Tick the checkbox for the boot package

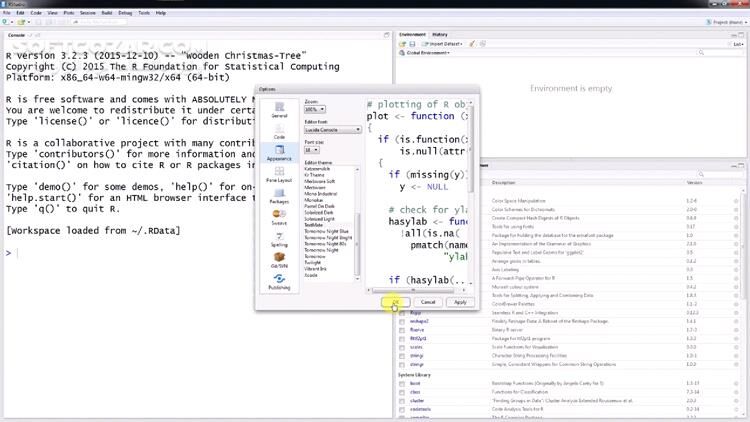click(402, 383)
